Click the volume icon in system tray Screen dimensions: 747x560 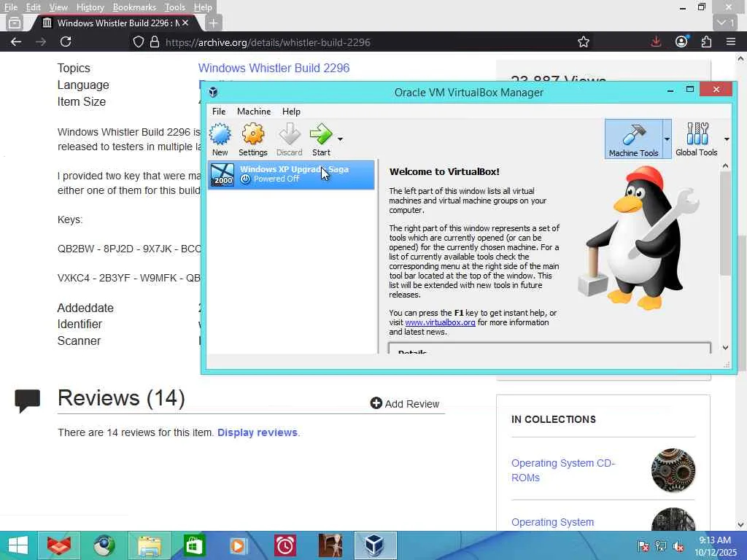click(678, 546)
